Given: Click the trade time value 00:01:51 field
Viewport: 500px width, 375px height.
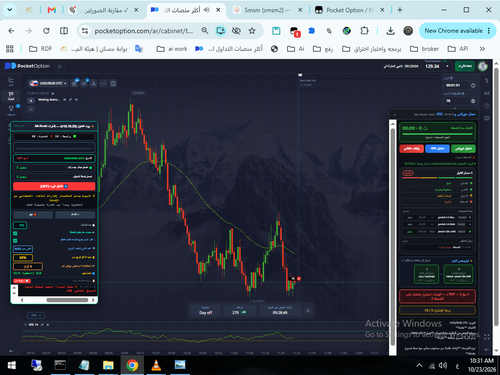Looking at the screenshot, I should click(x=456, y=85).
